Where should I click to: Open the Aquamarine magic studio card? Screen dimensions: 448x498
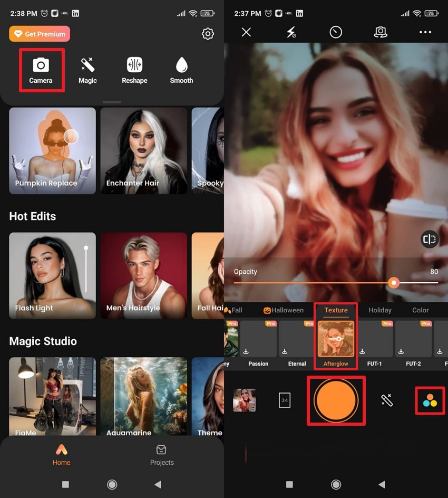[x=144, y=397]
